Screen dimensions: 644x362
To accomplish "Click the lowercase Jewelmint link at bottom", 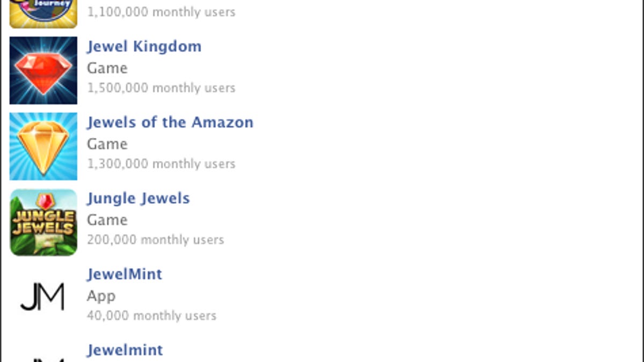I will pyautogui.click(x=125, y=350).
